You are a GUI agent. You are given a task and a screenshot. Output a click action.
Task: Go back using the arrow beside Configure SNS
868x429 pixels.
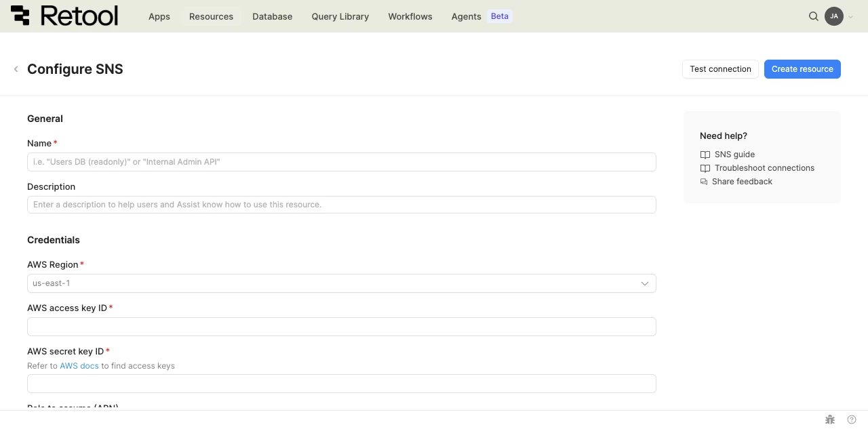16,69
